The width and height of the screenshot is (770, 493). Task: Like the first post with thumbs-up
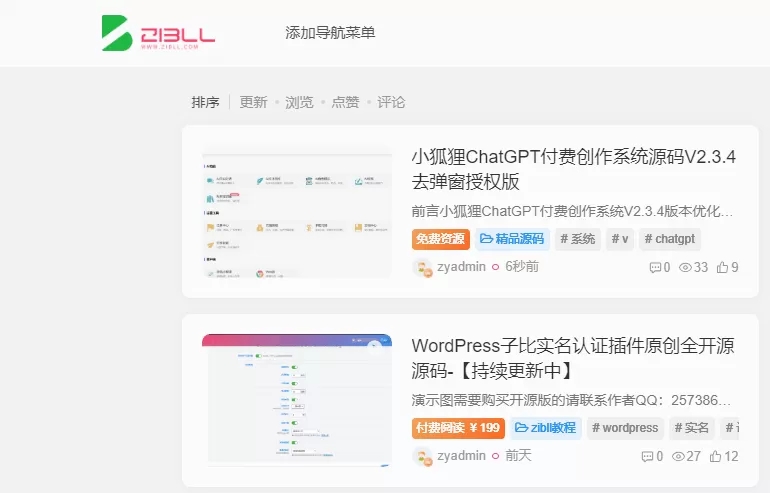coord(722,267)
